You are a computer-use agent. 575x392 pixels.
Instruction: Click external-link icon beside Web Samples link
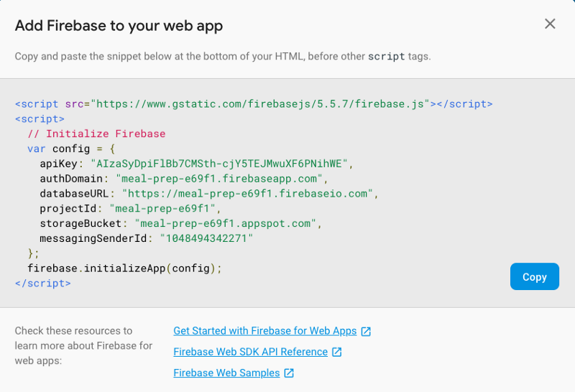click(289, 373)
